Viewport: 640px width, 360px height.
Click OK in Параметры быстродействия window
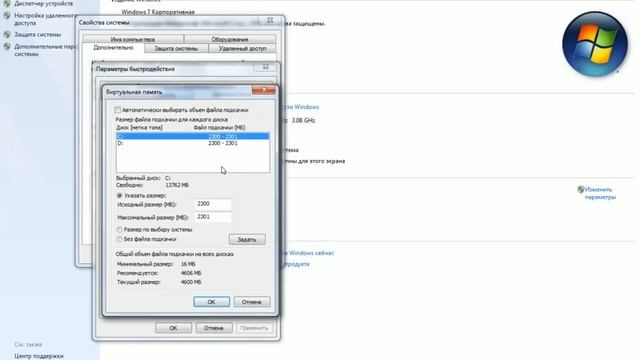(173, 328)
